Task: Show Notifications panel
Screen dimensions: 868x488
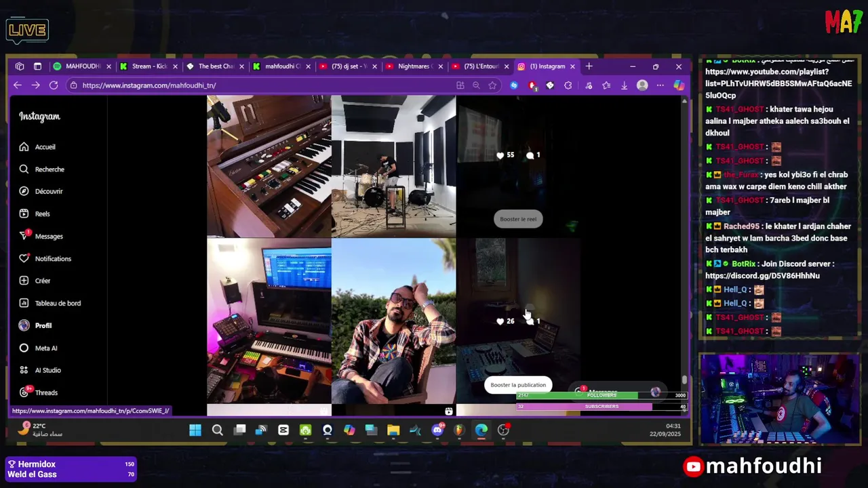Action: (45, 258)
